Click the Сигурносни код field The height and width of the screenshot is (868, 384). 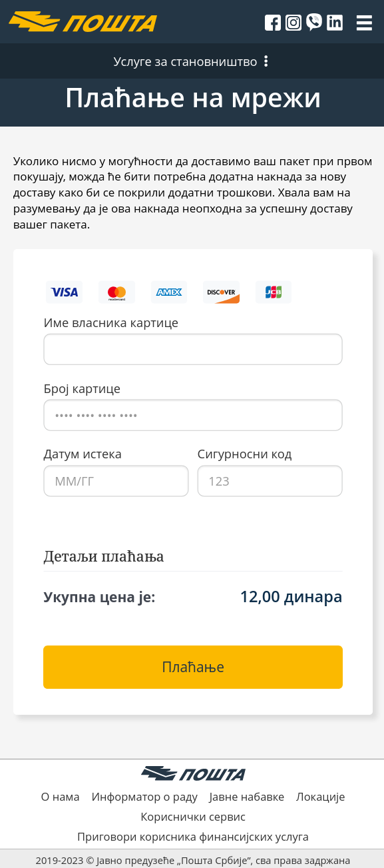click(x=270, y=481)
